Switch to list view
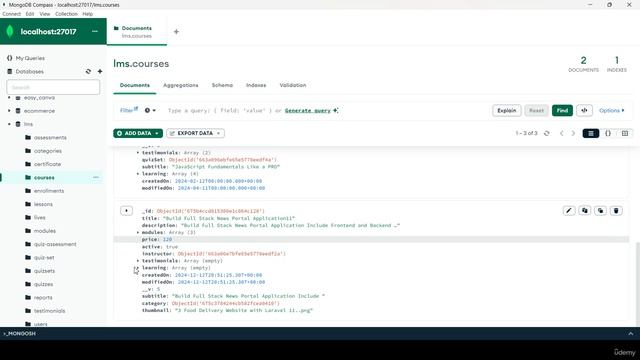 pyautogui.click(x=591, y=133)
